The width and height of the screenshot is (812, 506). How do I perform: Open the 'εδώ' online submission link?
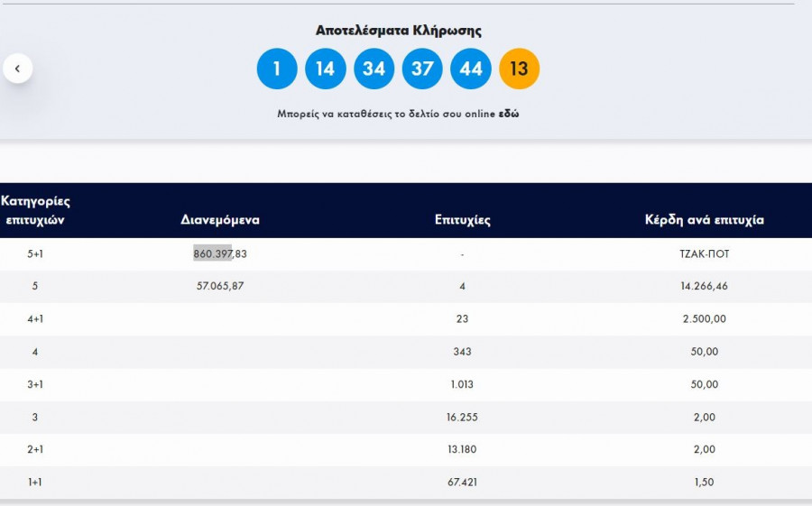click(509, 115)
